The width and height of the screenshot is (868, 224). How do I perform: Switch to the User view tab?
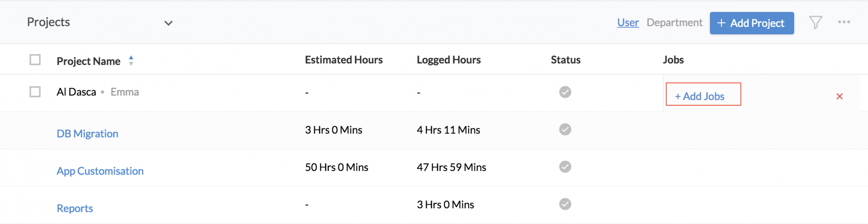pyautogui.click(x=628, y=23)
